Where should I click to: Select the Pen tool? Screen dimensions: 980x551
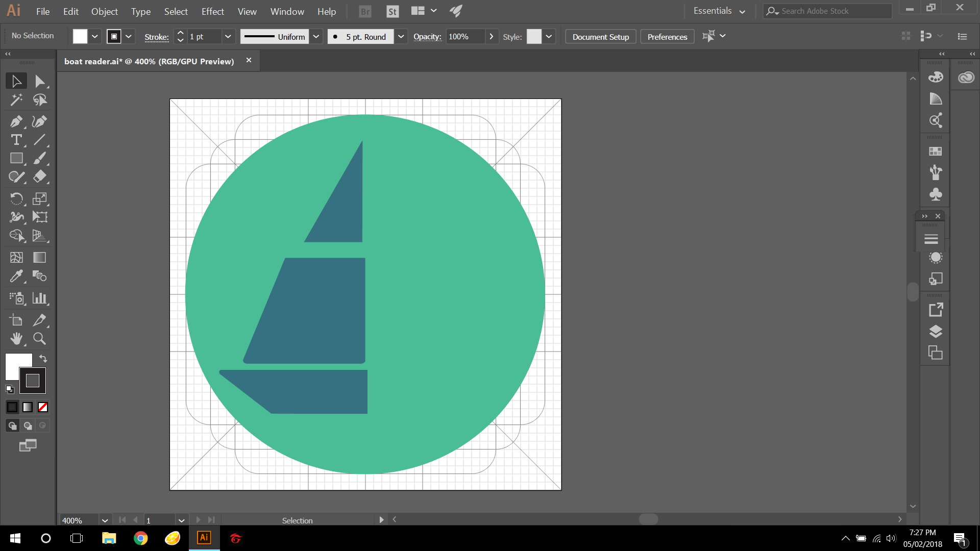tap(16, 121)
